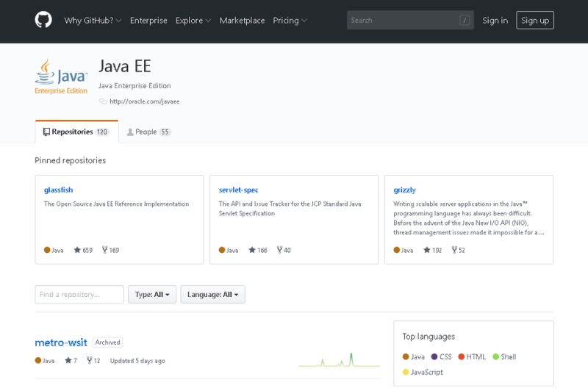This screenshot has height=391, width=588.
Task: Switch to the Repositories tab
Action: click(x=77, y=132)
